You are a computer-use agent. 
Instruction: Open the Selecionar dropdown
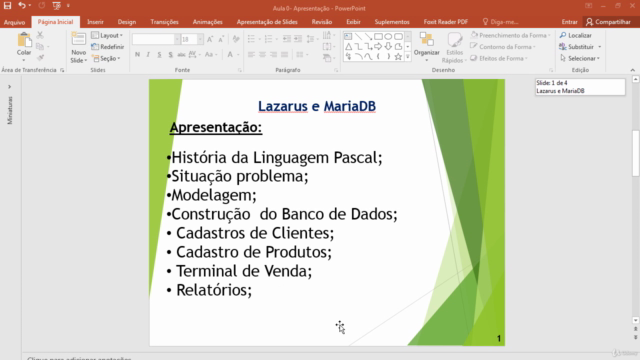click(580, 58)
